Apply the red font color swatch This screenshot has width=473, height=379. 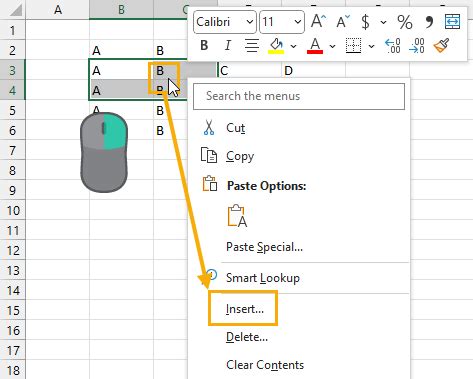click(315, 46)
